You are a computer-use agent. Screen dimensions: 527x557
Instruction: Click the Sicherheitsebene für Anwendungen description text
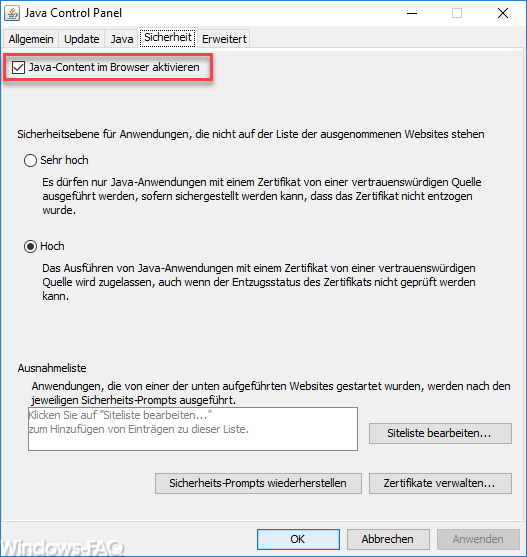pyautogui.click(x=251, y=134)
